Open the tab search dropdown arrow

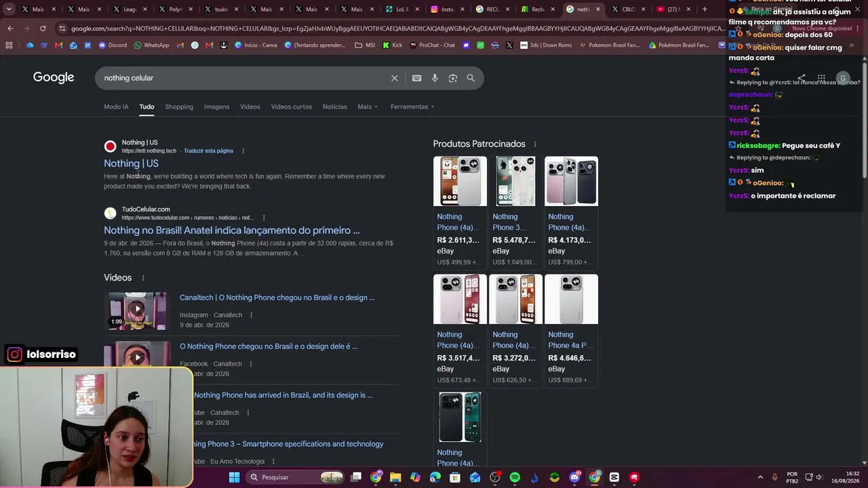coord(9,9)
